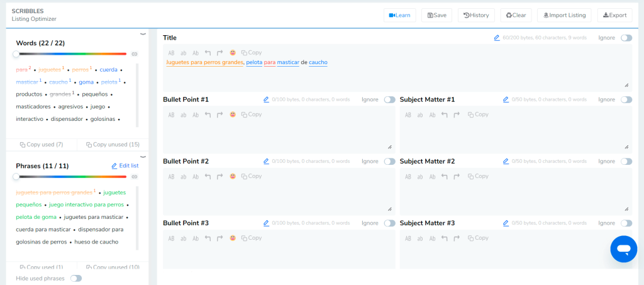Toggle Ignore for Bullet Point #1
Screen dimensions: 644x285
tap(389, 100)
